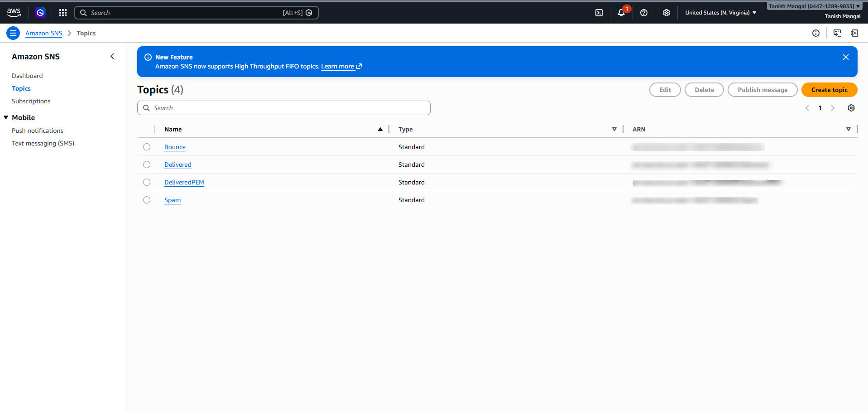The image size is (868, 412).
Task: Open the info panel icon
Action: (815, 33)
